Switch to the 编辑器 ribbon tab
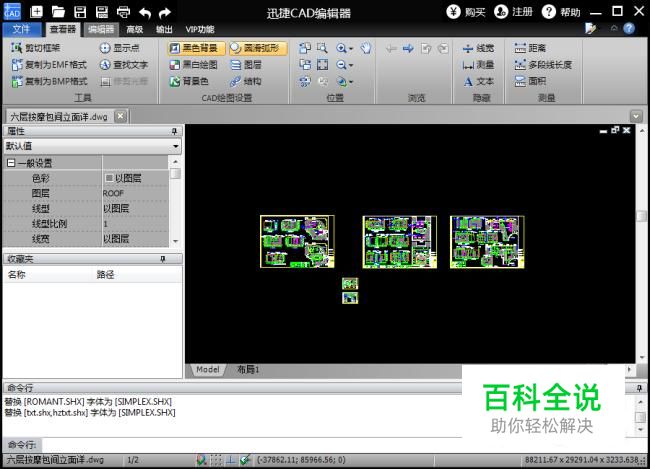This screenshot has height=469, width=650. click(101, 29)
